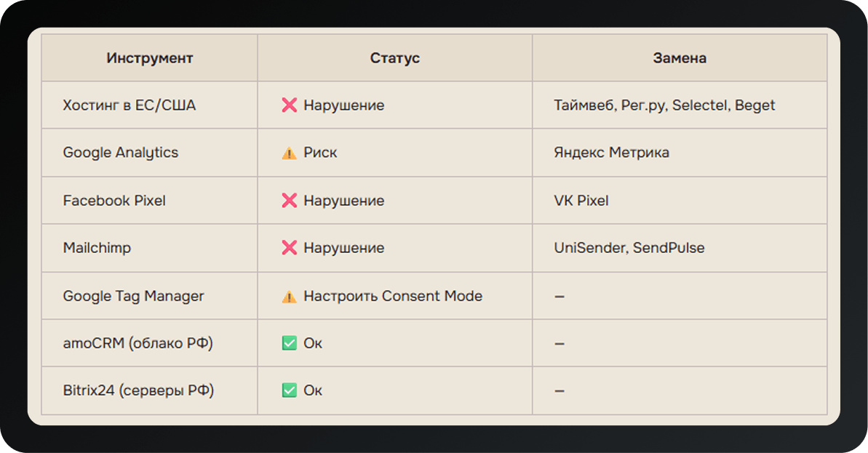
Task: Click the warning triangle next to Настроить Consent Mode
Action: [289, 297]
